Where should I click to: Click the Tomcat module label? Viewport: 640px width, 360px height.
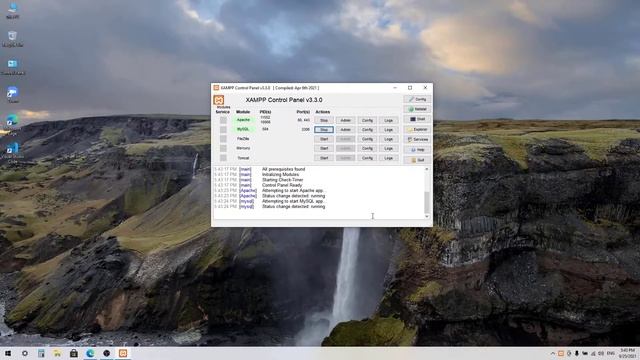click(243, 158)
